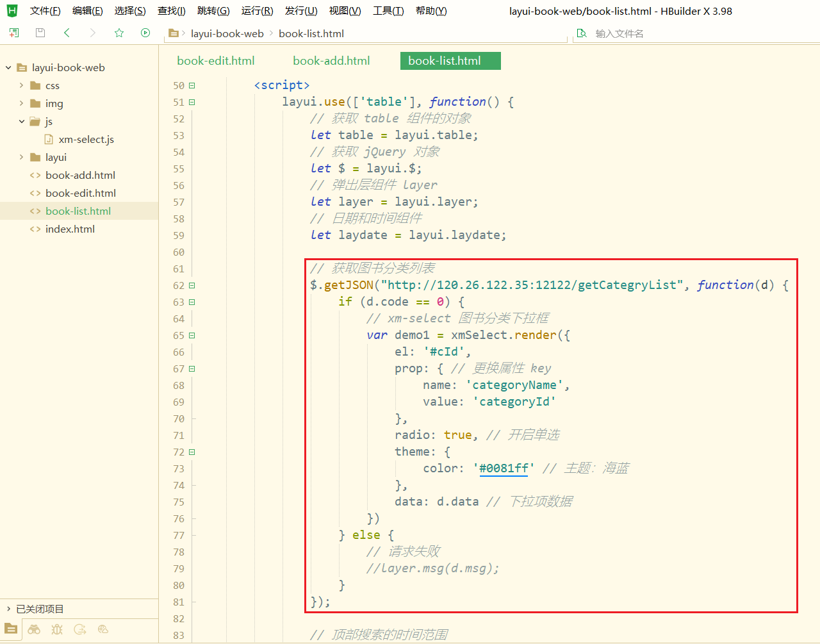Open the 跳转(G) menu
The image size is (820, 644).
[213, 11]
